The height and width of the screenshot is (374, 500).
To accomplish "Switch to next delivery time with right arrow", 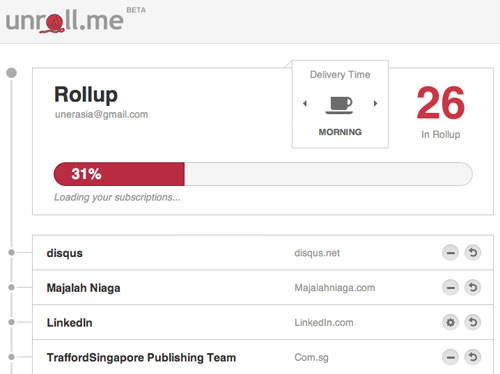I will [x=375, y=103].
